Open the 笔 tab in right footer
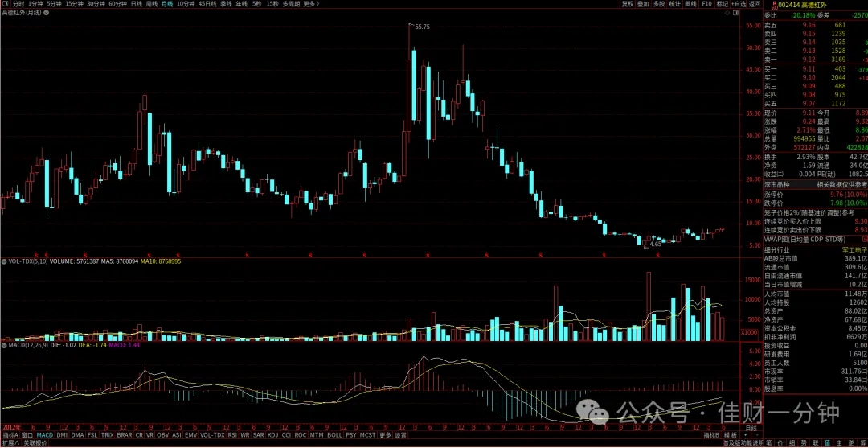 pos(768,443)
